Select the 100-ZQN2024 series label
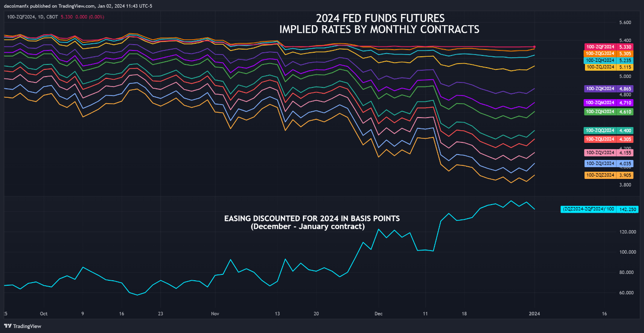644x333 pixels. coord(601,111)
